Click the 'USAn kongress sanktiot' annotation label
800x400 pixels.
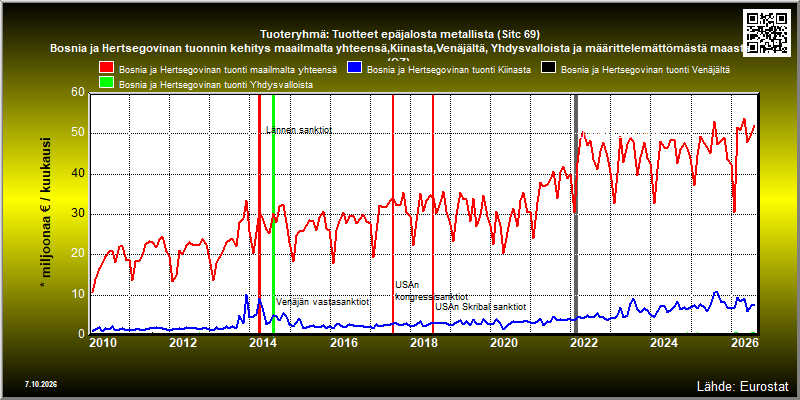pos(432,291)
